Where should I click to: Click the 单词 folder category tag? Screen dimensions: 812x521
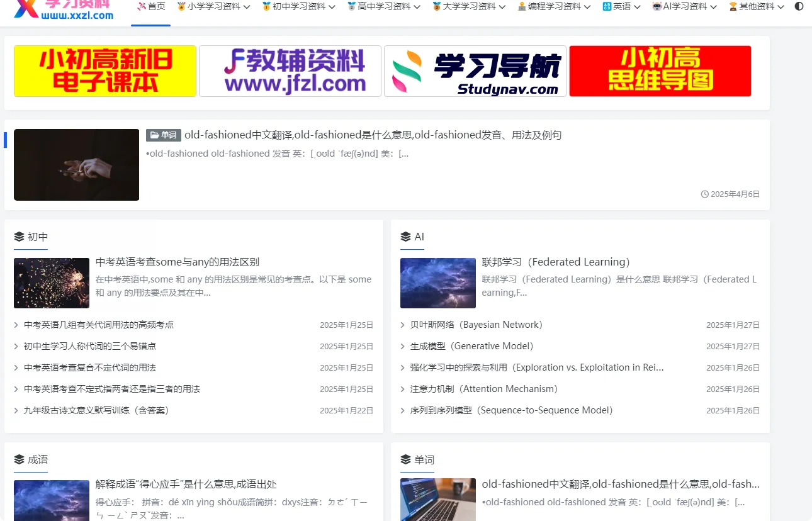164,135
